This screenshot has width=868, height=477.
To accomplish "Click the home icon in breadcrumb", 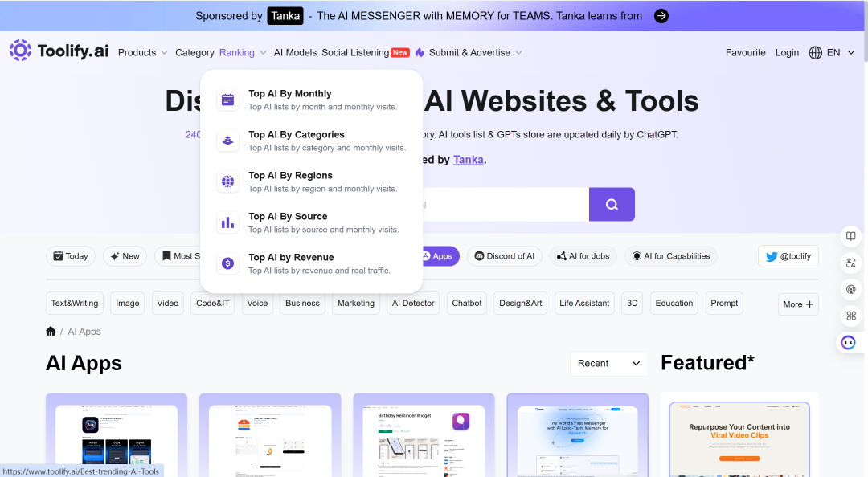I will tap(51, 331).
